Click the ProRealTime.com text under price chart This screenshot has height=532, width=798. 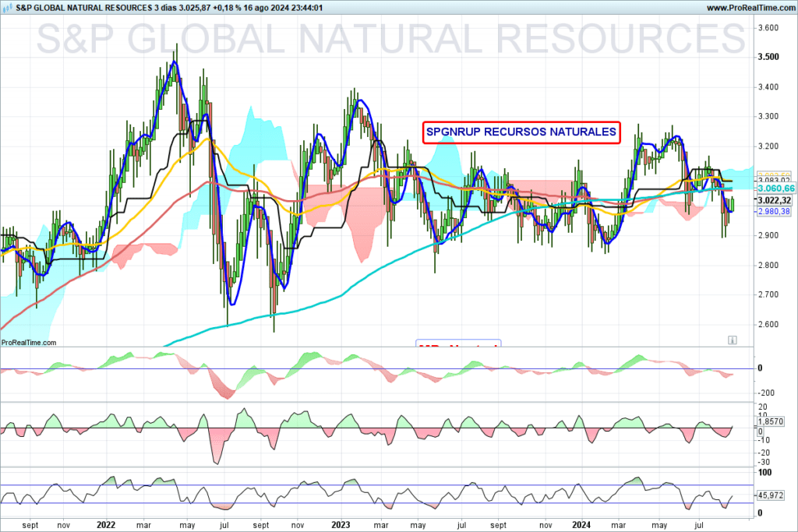pyautogui.click(x=29, y=343)
